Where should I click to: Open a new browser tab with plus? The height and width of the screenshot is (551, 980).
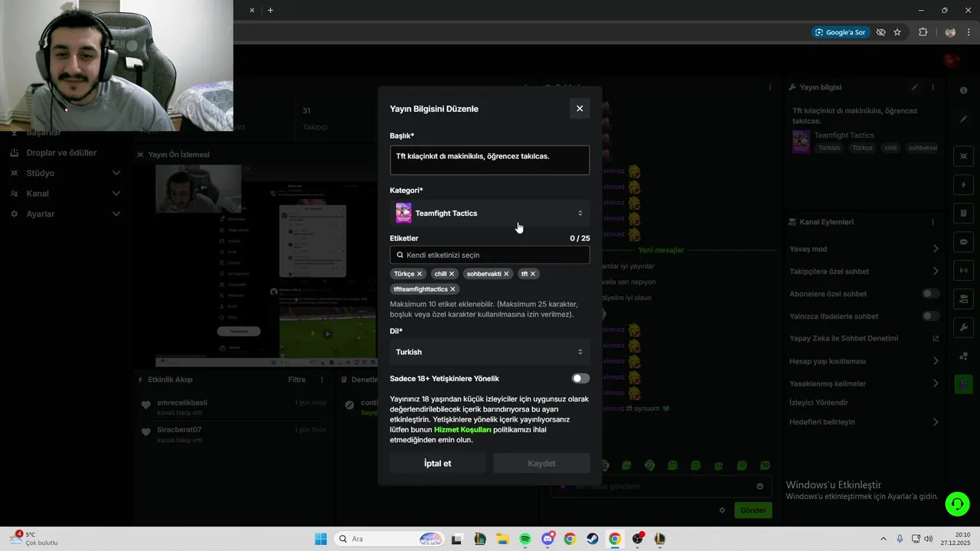270,10
